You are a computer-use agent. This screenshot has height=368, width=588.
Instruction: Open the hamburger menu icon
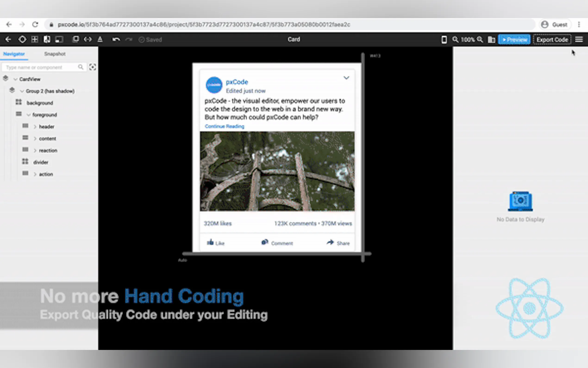579,39
